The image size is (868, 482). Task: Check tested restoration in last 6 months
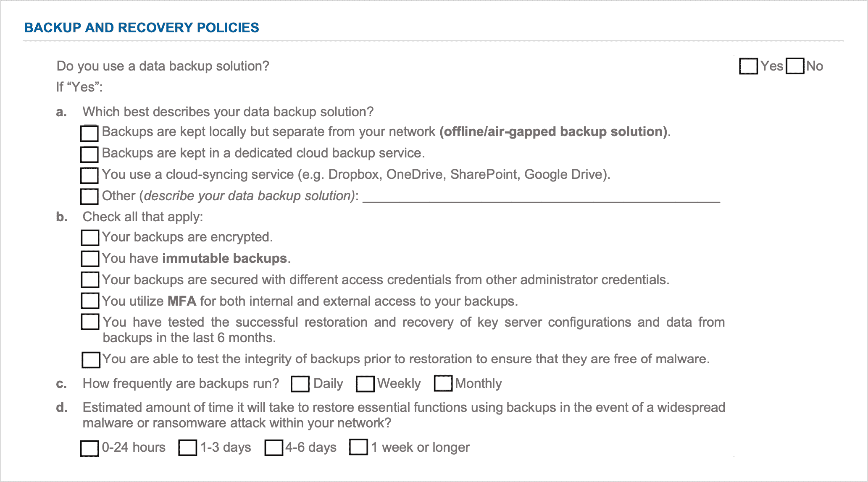pyautogui.click(x=90, y=322)
